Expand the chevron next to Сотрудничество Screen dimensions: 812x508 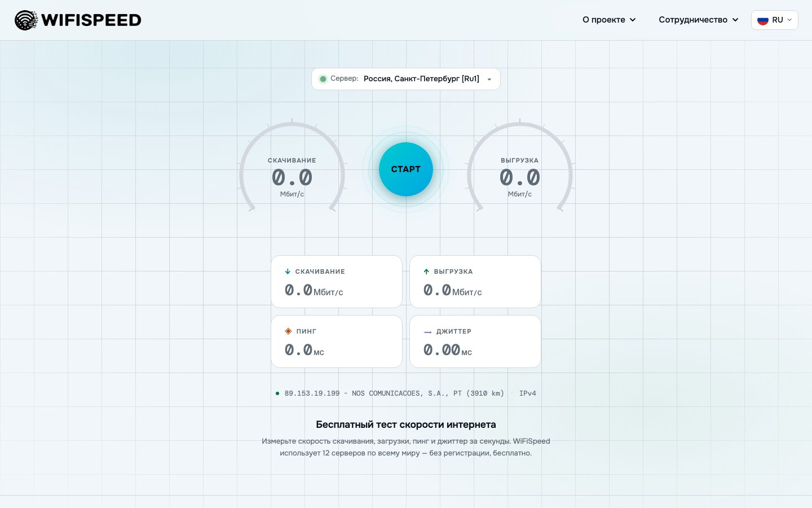pyautogui.click(x=735, y=20)
